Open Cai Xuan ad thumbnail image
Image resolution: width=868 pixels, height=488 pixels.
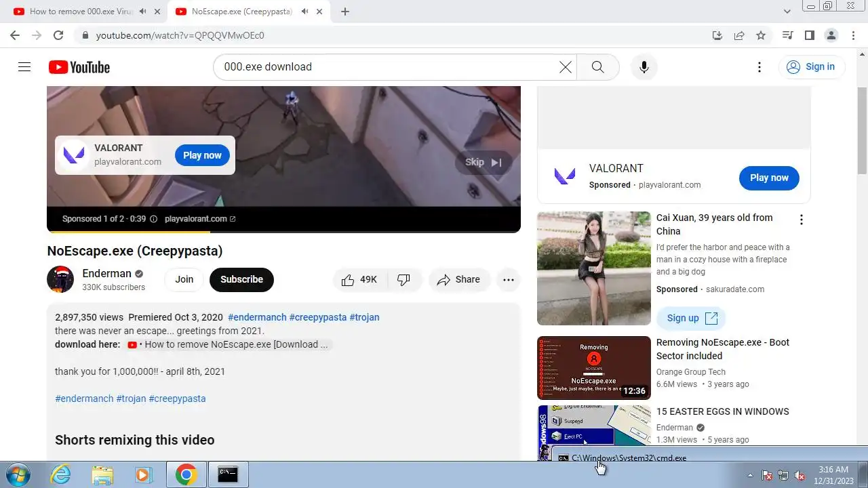pos(593,268)
